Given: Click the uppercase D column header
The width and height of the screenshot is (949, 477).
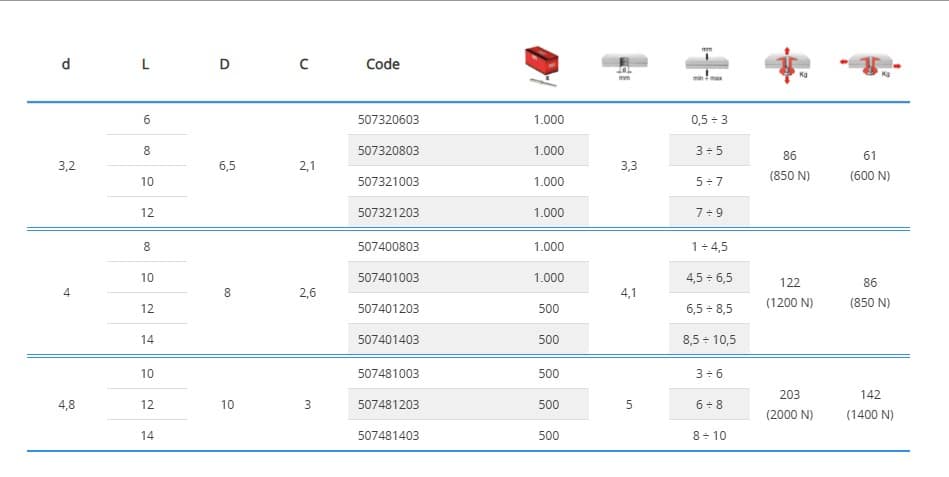Looking at the screenshot, I should [224, 64].
